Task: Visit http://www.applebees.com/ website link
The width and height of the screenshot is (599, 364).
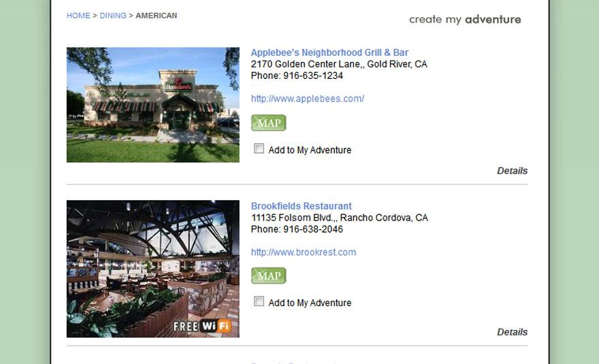Action: tap(308, 99)
